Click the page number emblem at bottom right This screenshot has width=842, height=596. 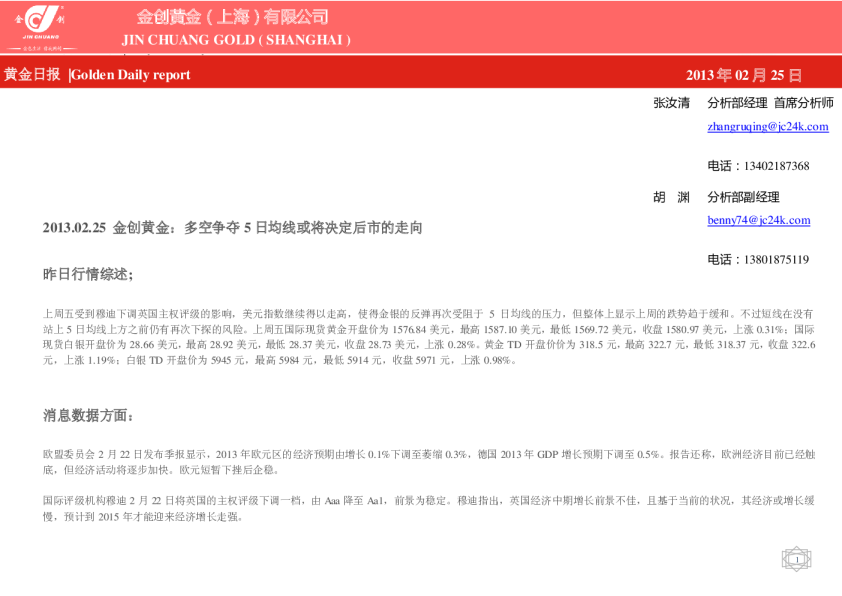[x=796, y=559]
